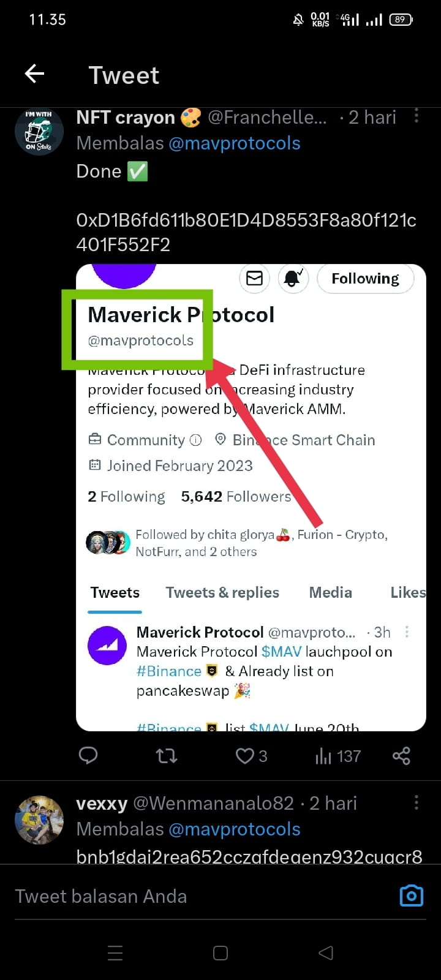Tap the Following button in the screenshot
Image resolution: width=441 pixels, height=980 pixels.
(x=365, y=279)
